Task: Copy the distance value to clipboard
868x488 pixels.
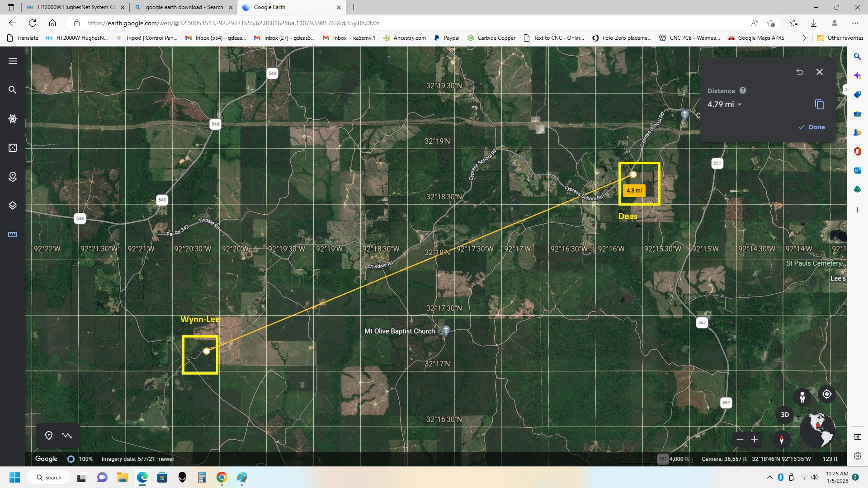Action: click(819, 104)
